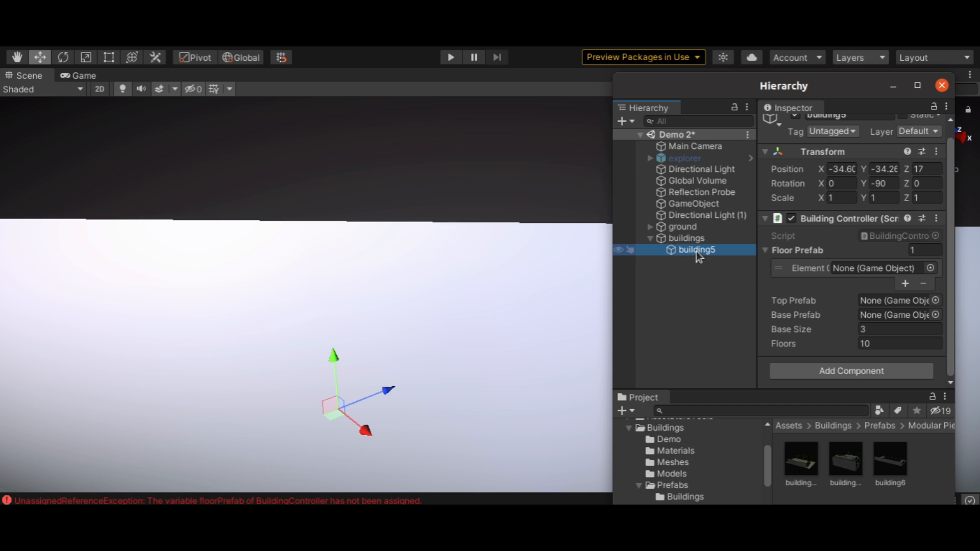Image resolution: width=980 pixels, height=551 pixels.
Task: Open cloud services icon
Action: 752,57
